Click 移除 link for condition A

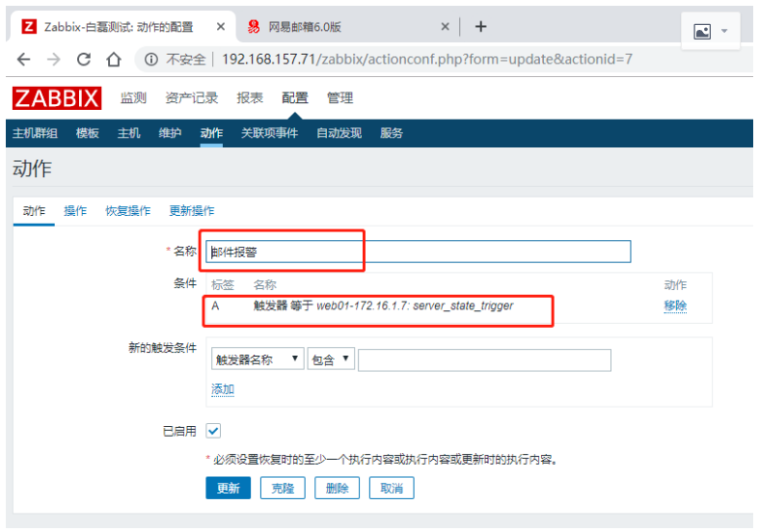click(x=675, y=306)
